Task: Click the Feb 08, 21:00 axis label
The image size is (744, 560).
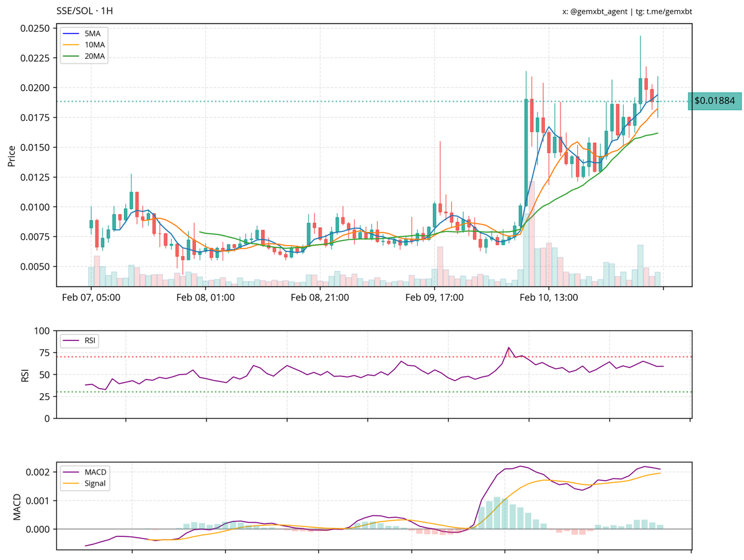Action: pyautogui.click(x=320, y=298)
